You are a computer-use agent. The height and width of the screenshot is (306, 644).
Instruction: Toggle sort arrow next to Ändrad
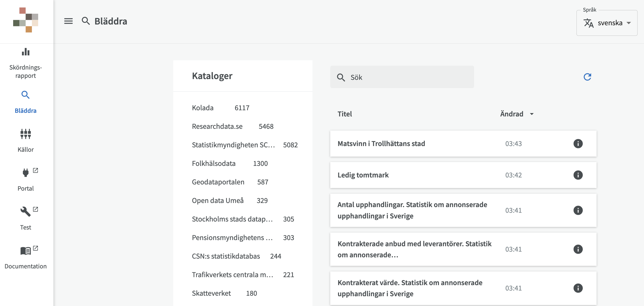click(x=532, y=114)
